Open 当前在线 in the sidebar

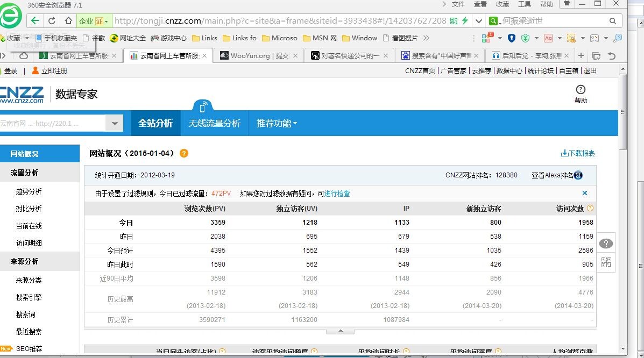click(29, 226)
